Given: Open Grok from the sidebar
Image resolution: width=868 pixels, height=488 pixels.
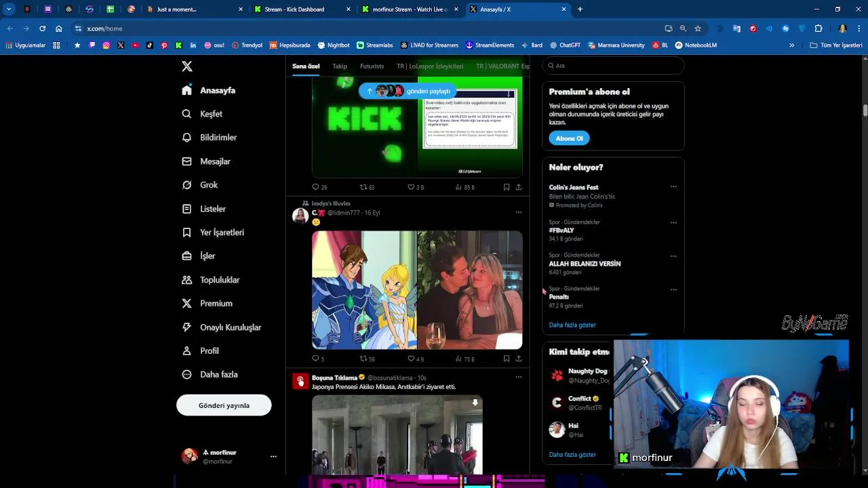Looking at the screenshot, I should 200,185.
